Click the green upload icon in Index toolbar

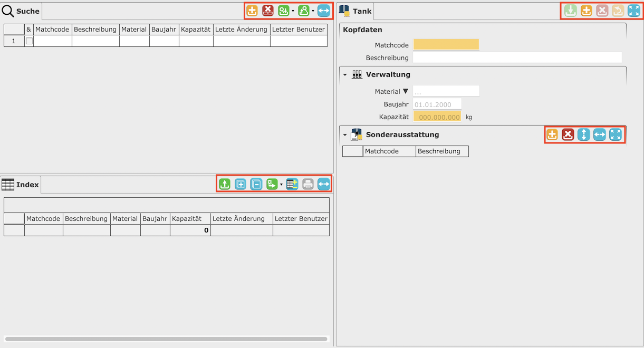pos(225,184)
